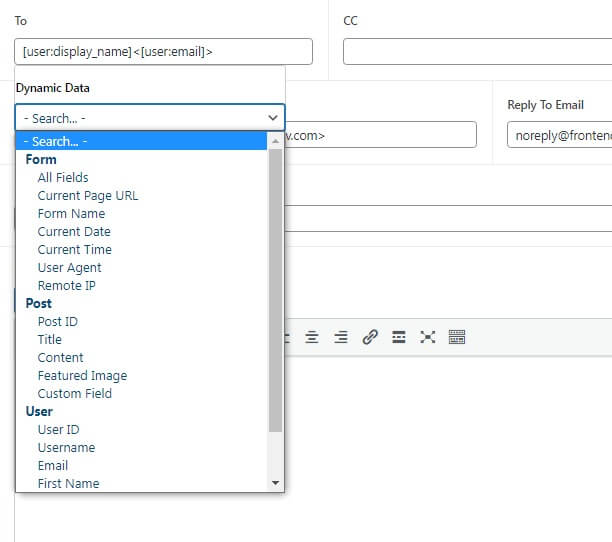This screenshot has height=542, width=612.
Task: Select 'User ID' option
Action: click(x=141, y=430)
